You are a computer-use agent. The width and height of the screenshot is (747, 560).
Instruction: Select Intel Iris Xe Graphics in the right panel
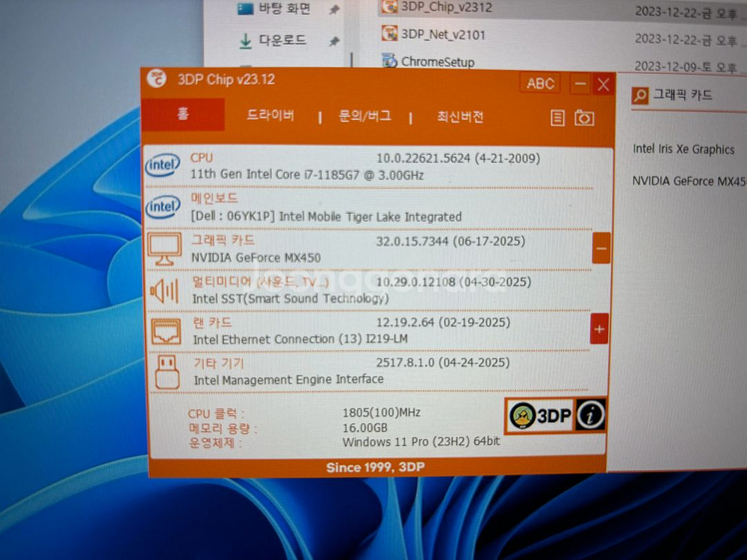(684, 149)
